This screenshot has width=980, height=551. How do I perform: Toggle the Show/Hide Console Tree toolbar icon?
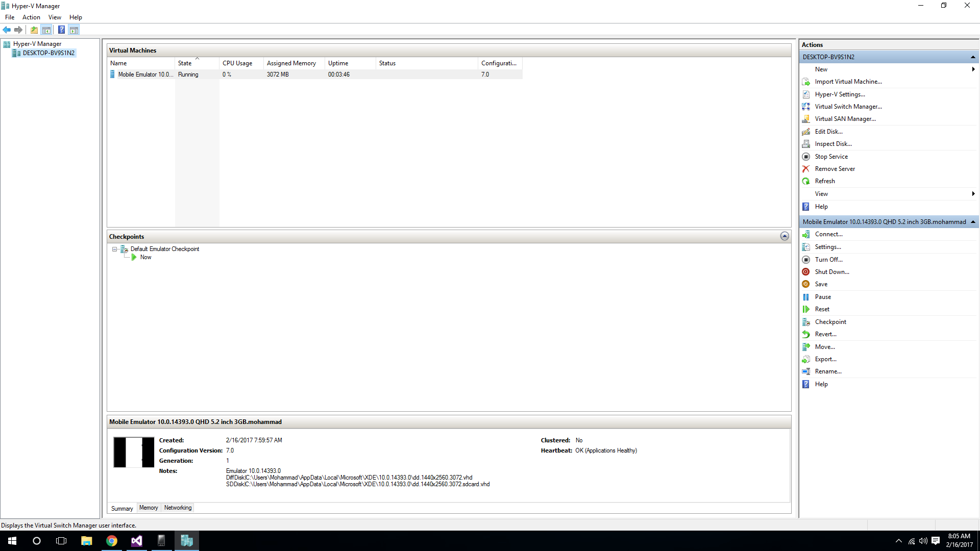click(x=46, y=30)
